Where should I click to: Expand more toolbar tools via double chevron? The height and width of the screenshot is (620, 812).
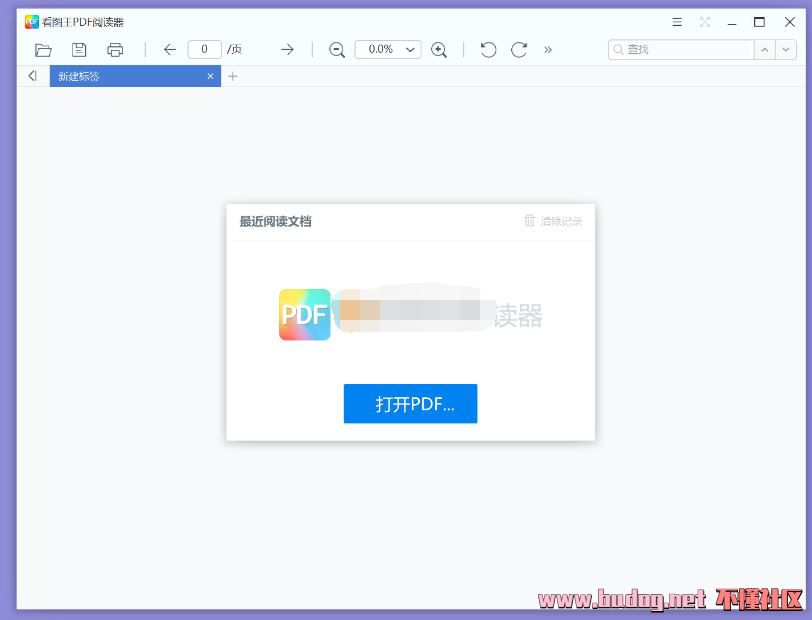[x=548, y=50]
